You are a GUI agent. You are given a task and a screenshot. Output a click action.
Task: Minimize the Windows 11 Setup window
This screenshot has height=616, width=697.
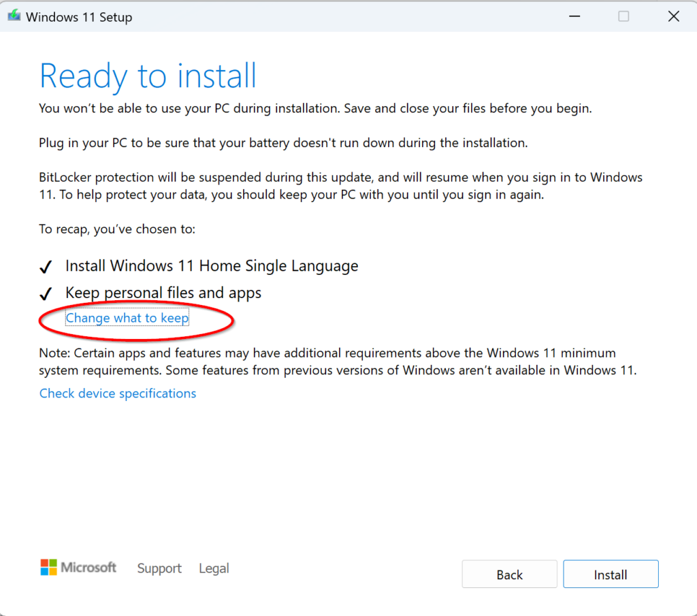[x=574, y=17]
